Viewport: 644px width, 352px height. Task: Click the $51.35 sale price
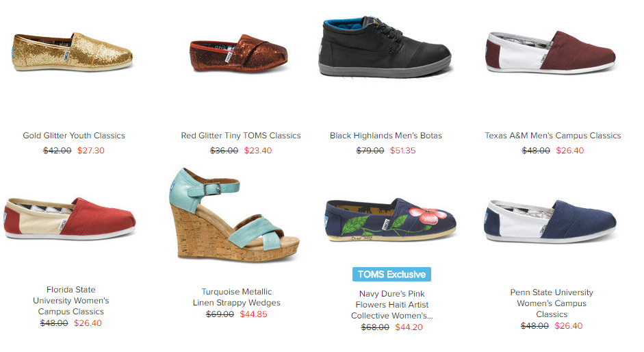click(x=403, y=151)
